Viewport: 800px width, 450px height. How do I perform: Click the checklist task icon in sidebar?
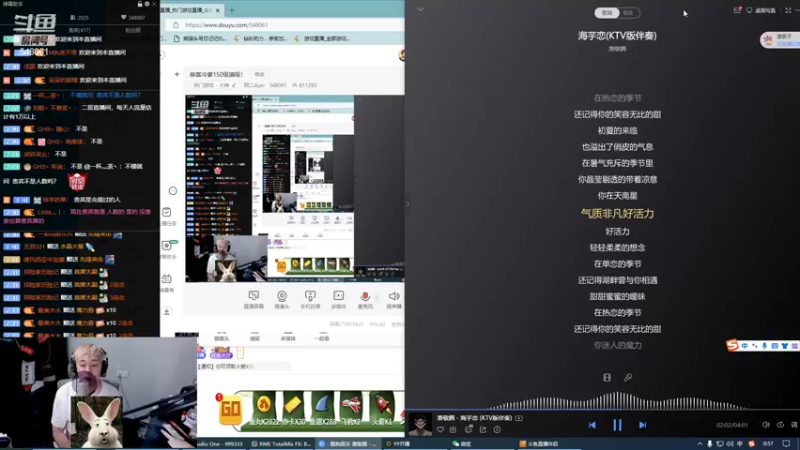click(167, 212)
